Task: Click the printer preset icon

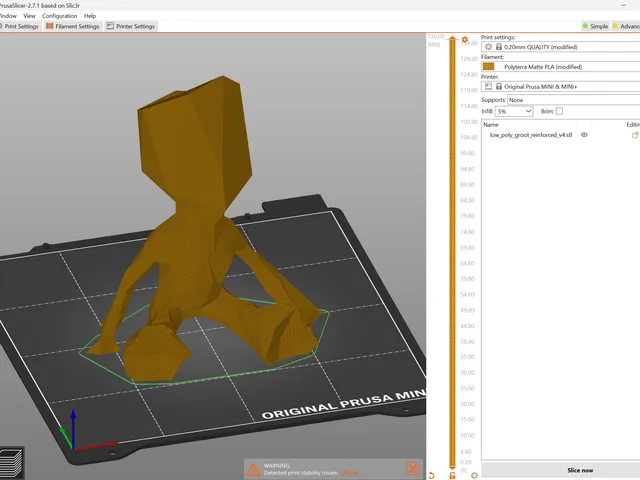Action: coord(488,87)
